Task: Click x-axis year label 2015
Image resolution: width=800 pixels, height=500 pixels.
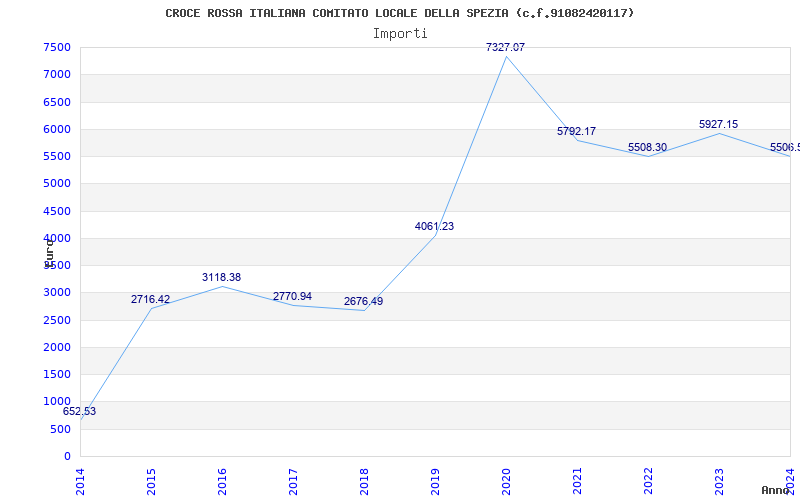Action: [151, 482]
